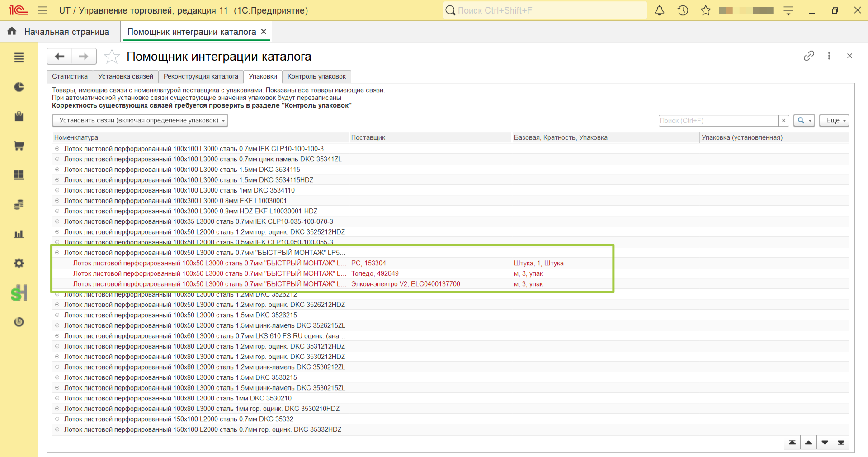Switch to "Контроль упаковок" tab

(316, 76)
